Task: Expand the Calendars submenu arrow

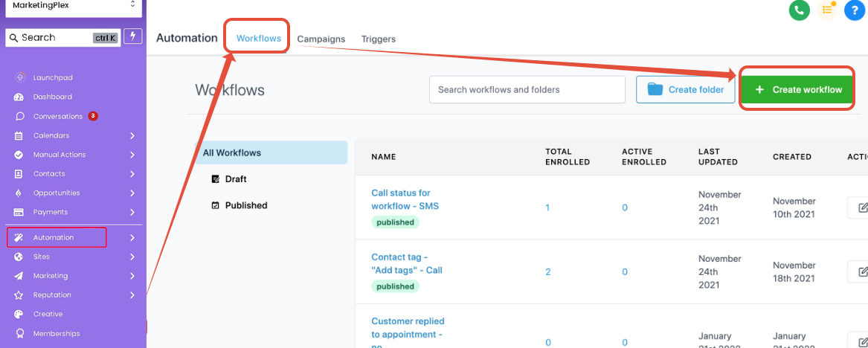Action: coord(132,135)
